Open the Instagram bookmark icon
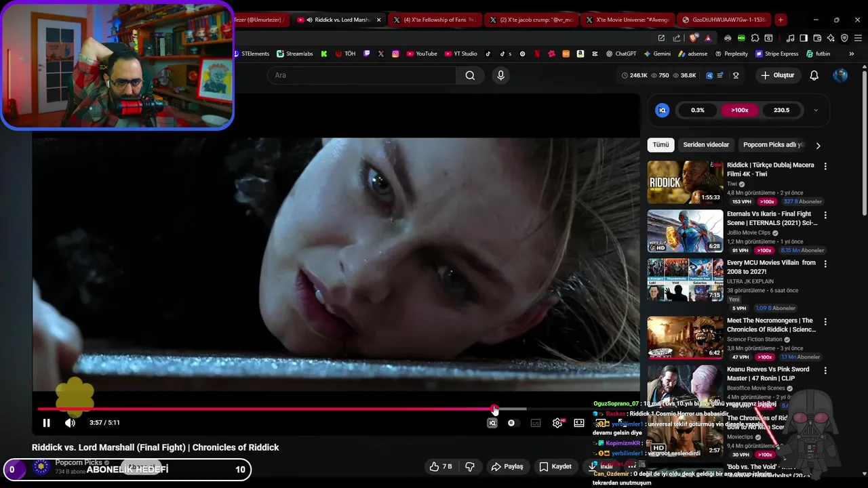The image size is (868, 488). (395, 54)
